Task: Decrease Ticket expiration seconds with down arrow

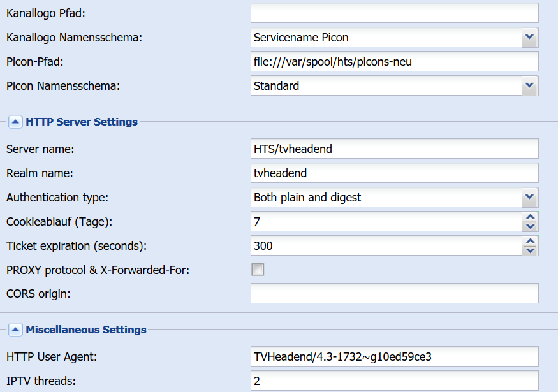Action: coord(530,250)
